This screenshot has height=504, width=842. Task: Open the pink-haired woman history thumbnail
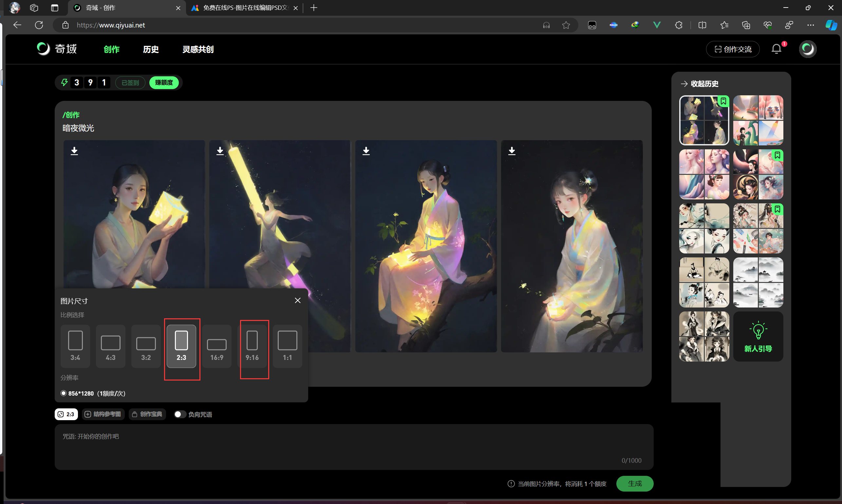click(x=704, y=174)
